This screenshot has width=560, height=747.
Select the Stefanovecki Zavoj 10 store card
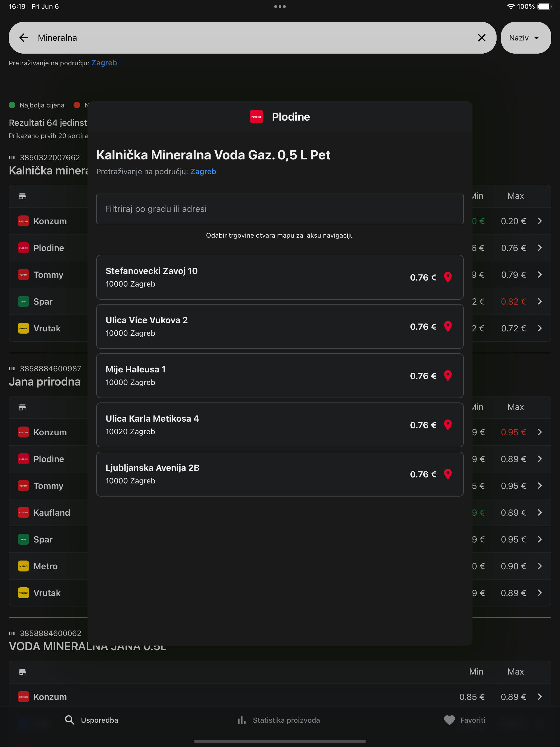(280, 277)
